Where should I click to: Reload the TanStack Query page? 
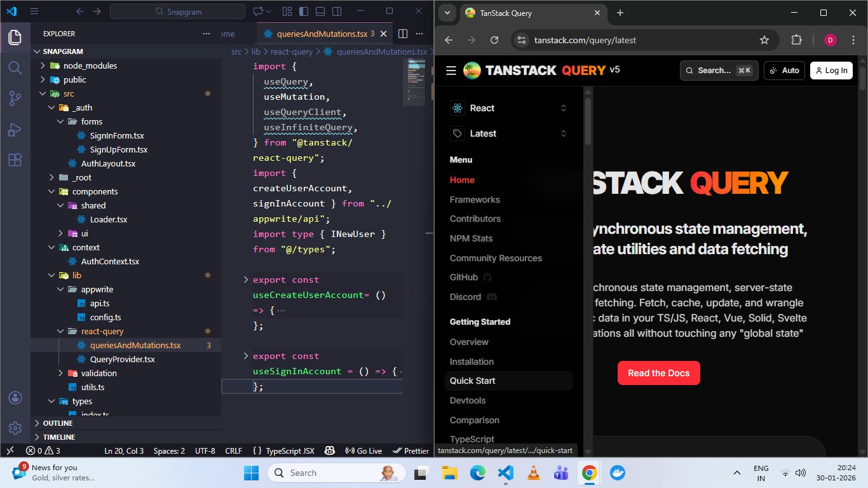tap(494, 40)
